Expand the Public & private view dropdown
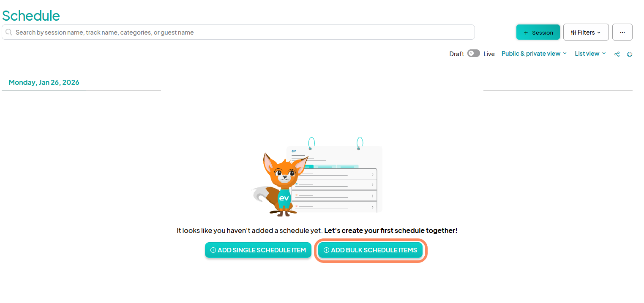This screenshot has height=303, width=644. click(534, 54)
